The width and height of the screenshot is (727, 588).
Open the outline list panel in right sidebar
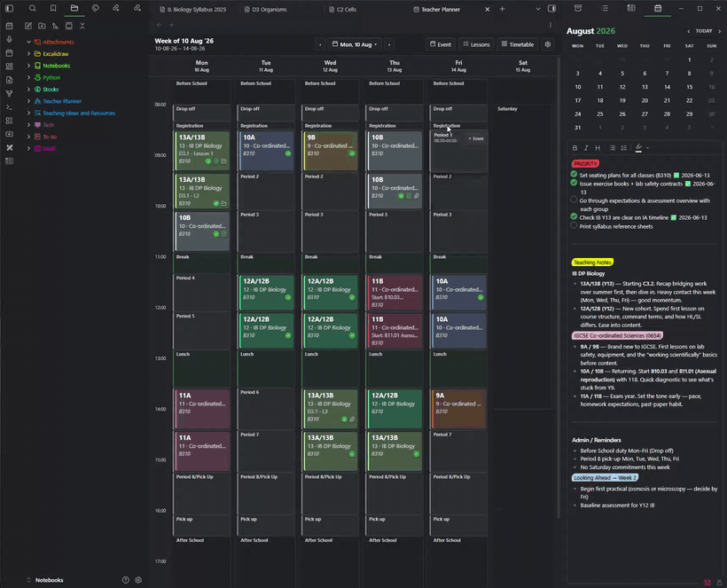[605, 8]
